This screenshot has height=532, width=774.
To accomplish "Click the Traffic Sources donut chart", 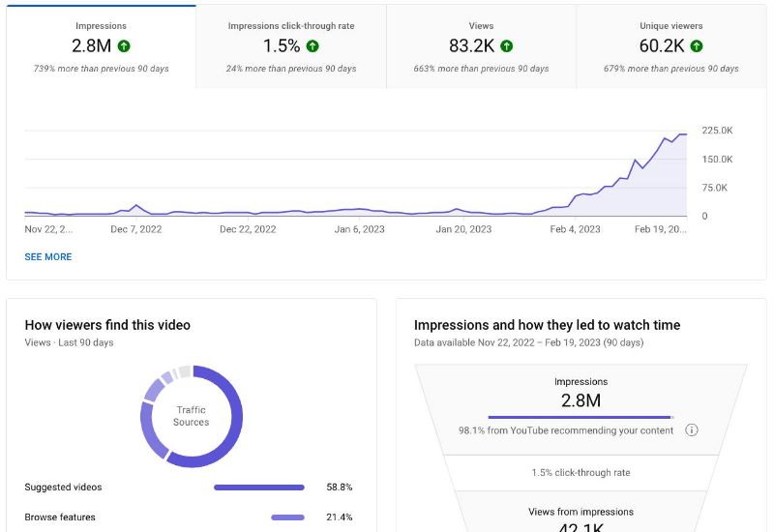I will pos(192,416).
